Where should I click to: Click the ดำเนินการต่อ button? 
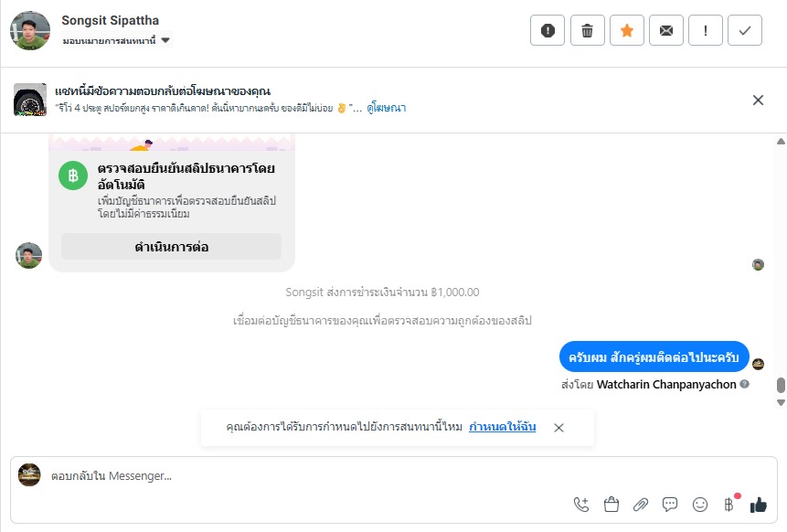pyautogui.click(x=172, y=247)
